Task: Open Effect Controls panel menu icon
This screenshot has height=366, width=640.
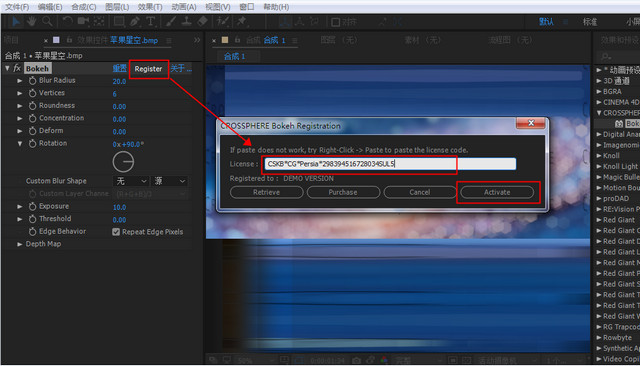Action: (169, 40)
